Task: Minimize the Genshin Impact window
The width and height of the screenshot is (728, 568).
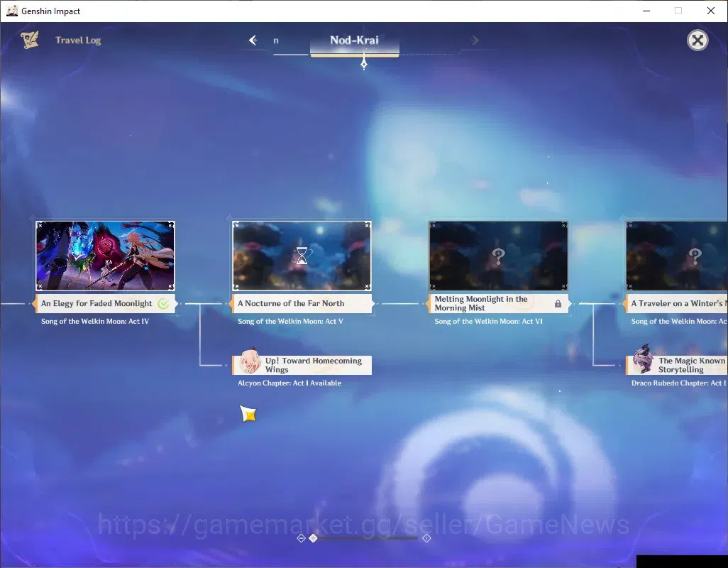Action: click(646, 11)
